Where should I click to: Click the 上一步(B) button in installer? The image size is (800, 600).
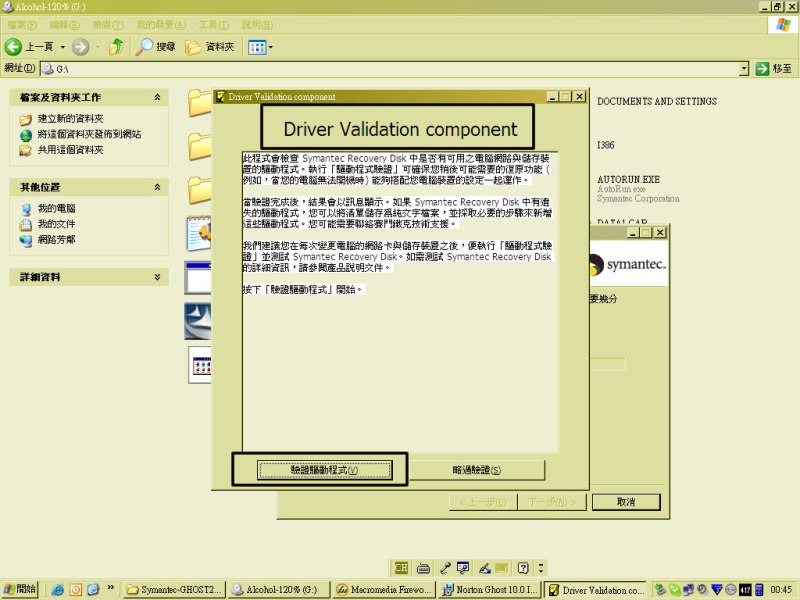483,502
